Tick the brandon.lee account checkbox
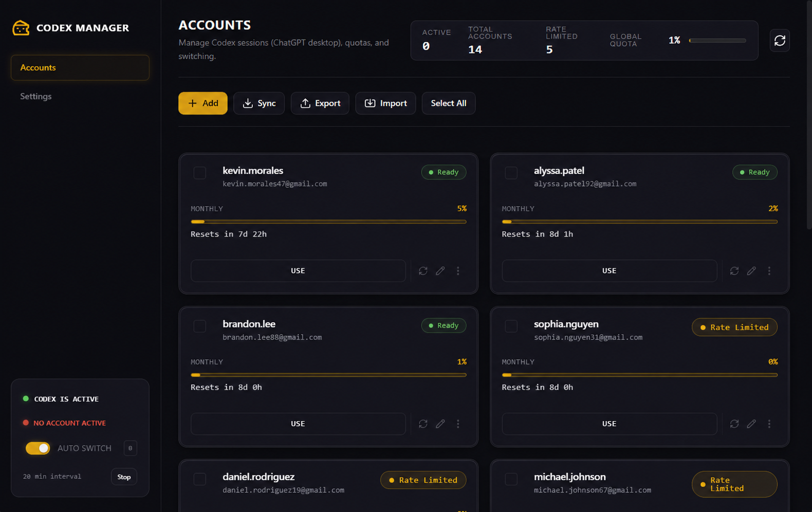The width and height of the screenshot is (812, 512). [x=200, y=326]
